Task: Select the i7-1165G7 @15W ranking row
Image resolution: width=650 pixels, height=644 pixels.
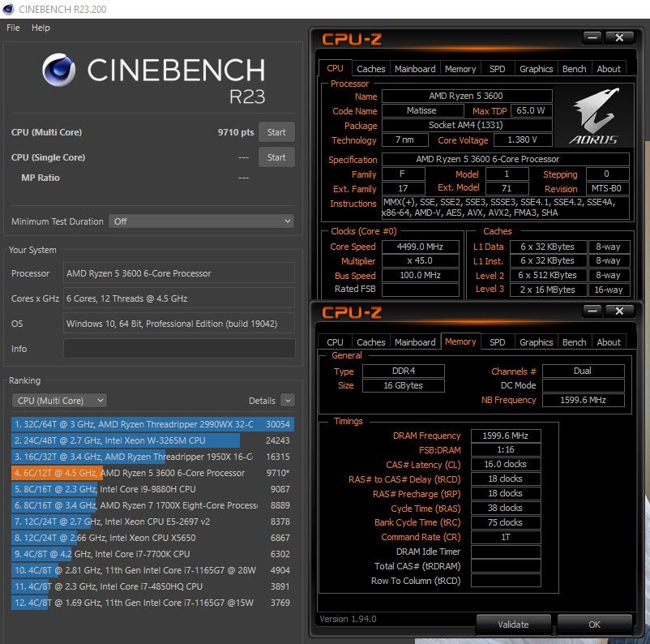Action: click(152, 602)
